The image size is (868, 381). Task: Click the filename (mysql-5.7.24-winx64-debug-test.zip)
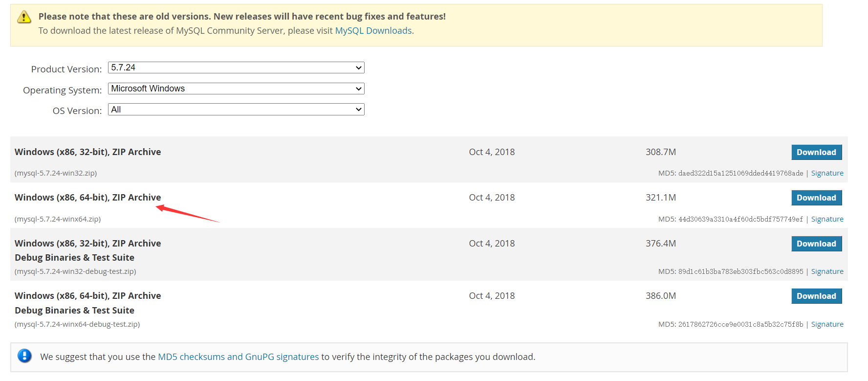(77, 324)
